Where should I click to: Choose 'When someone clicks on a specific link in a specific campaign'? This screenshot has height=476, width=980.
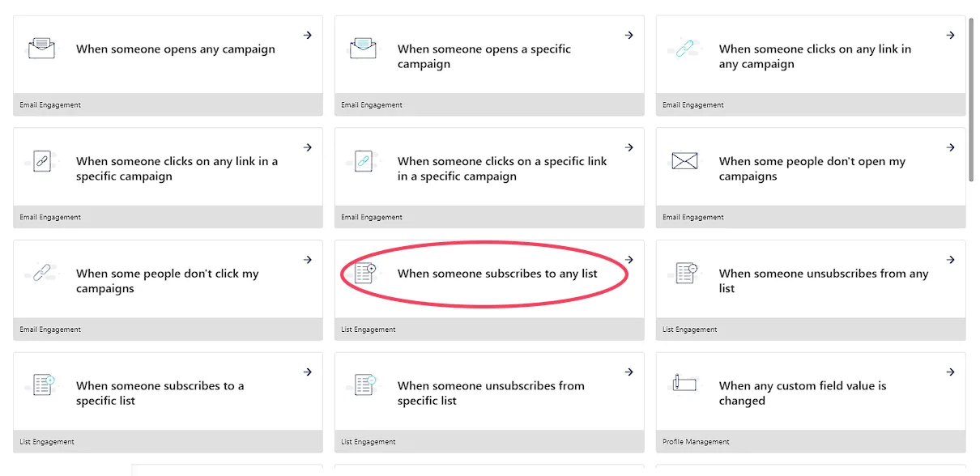(502, 168)
